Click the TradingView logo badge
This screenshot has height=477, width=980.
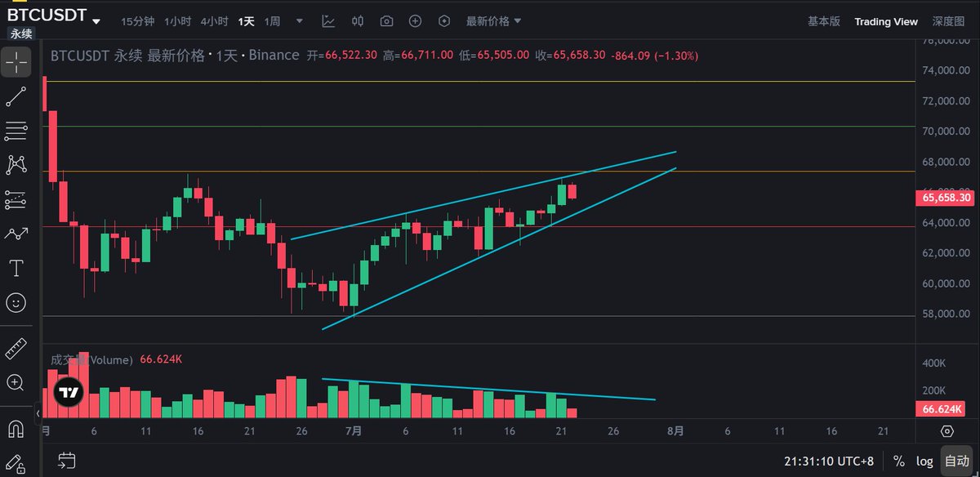[x=68, y=392]
